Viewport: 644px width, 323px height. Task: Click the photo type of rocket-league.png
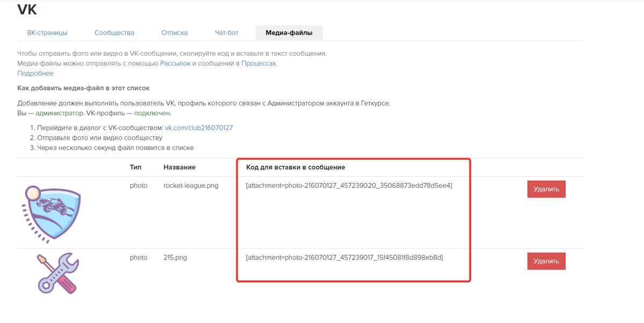tap(138, 186)
